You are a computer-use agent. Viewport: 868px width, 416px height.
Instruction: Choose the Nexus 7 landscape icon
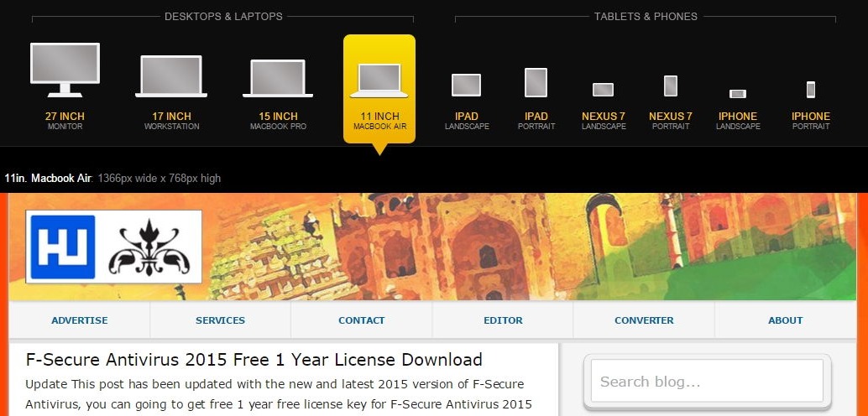point(603,90)
